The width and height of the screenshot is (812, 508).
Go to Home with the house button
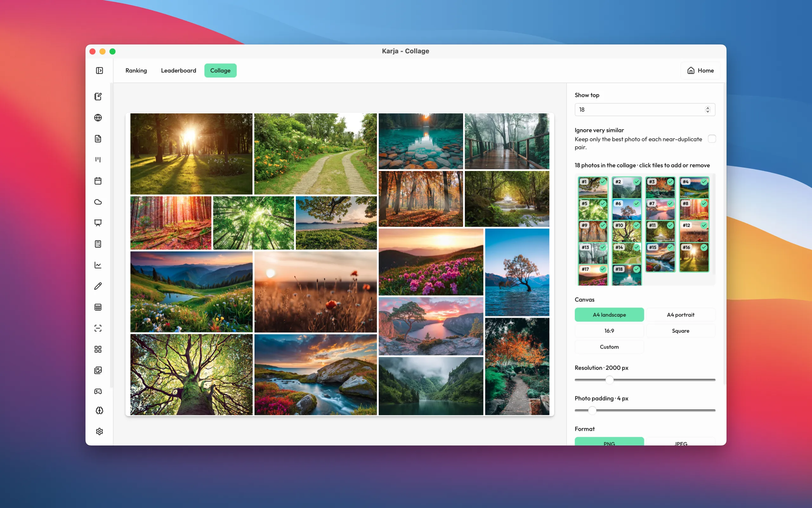tap(700, 70)
